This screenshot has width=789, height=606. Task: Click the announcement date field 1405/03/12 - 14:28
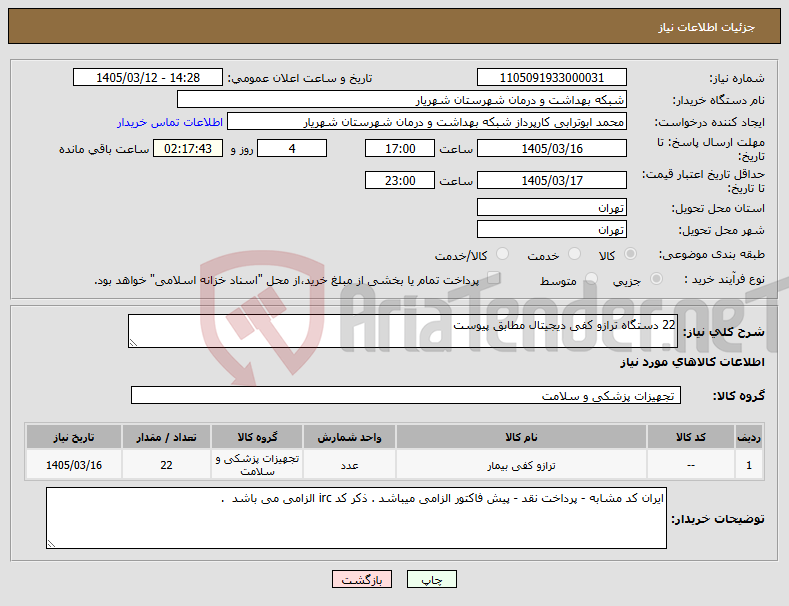tap(147, 78)
